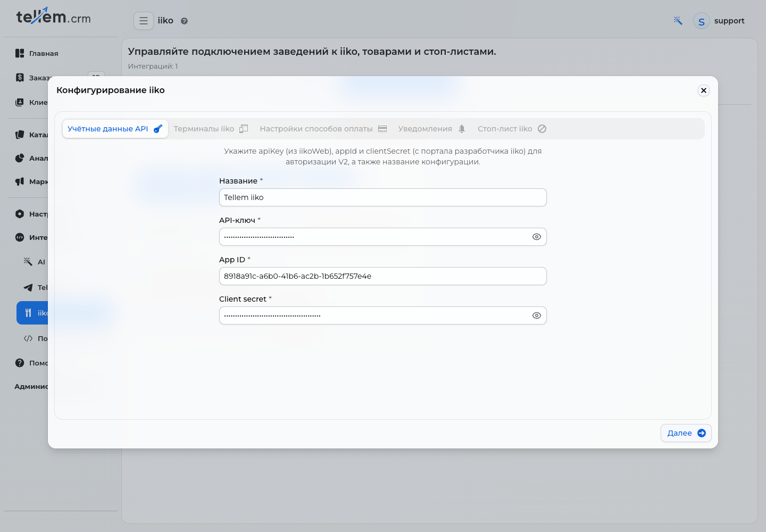Screen dimensions: 766x532
Task: Click the integrations code icon in sidebar
Action: pyautogui.click(x=20, y=237)
